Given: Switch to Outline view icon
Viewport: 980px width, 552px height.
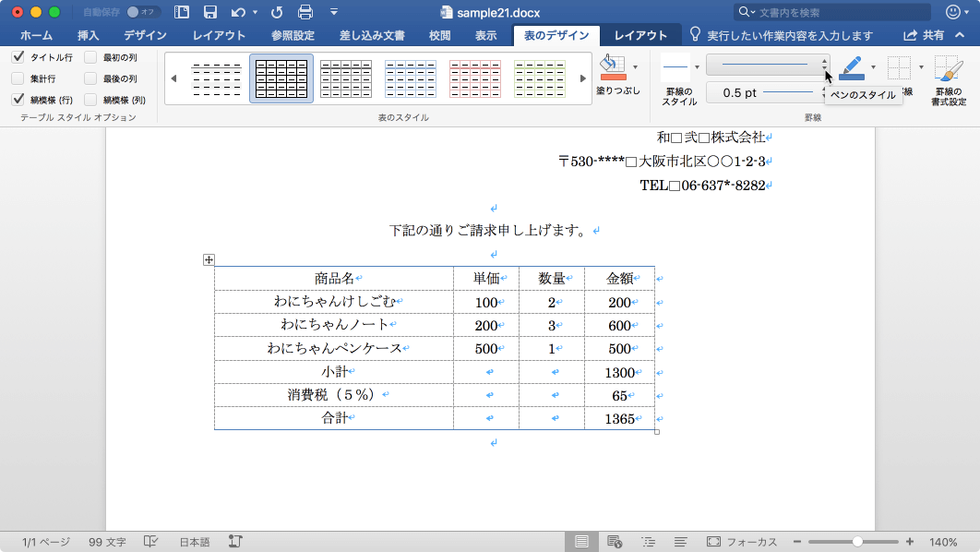Looking at the screenshot, I should pos(648,542).
